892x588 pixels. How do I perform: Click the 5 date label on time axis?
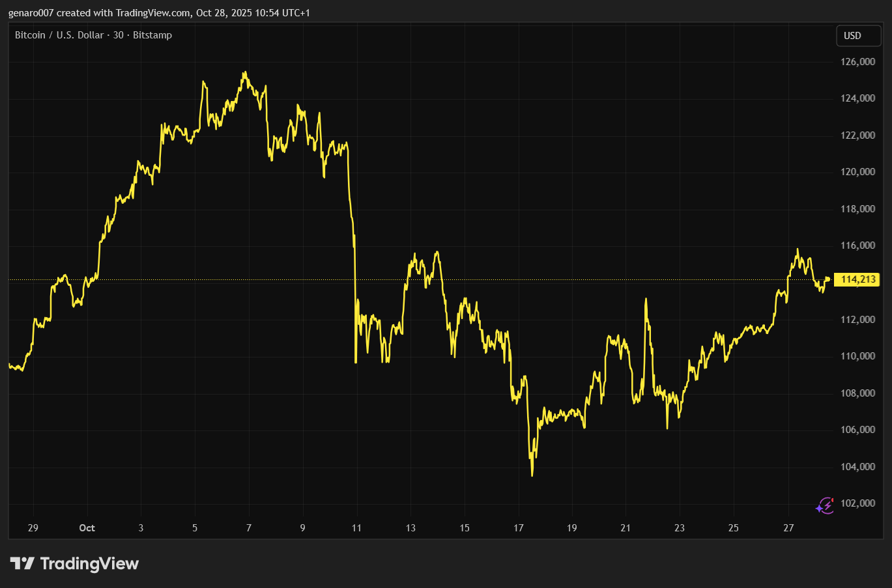pyautogui.click(x=195, y=528)
